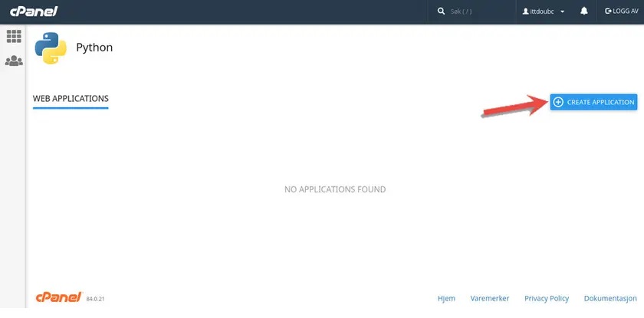Image resolution: width=644 pixels, height=318 pixels.
Task: Click the 84.0.21 version number
Action: [x=95, y=299]
